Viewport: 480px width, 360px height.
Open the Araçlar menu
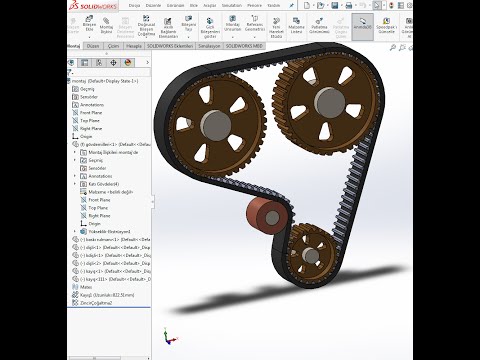210,6
